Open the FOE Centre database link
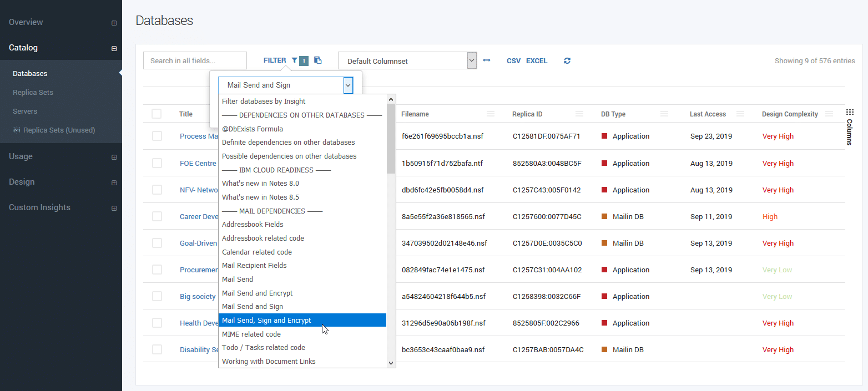The width and height of the screenshot is (868, 391). pyautogui.click(x=198, y=164)
